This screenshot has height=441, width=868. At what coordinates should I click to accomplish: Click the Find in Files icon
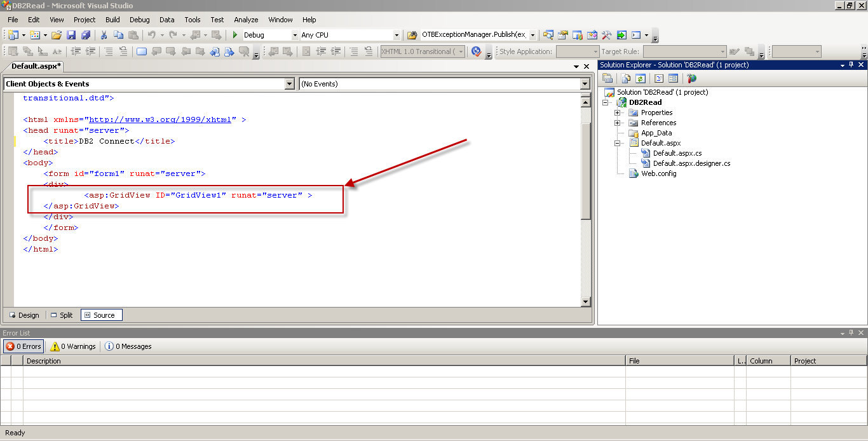pos(412,35)
